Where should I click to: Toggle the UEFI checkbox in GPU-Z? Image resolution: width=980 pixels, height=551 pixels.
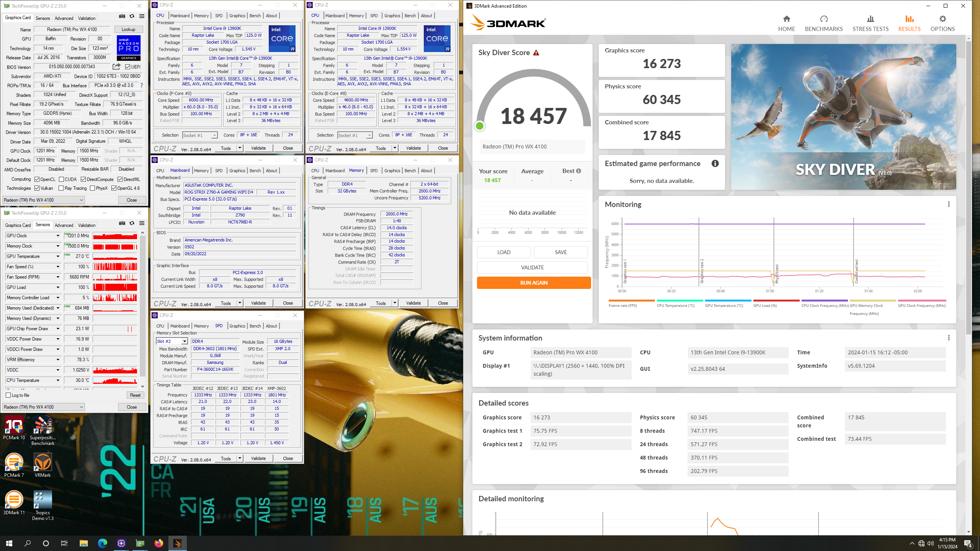pyautogui.click(x=128, y=67)
